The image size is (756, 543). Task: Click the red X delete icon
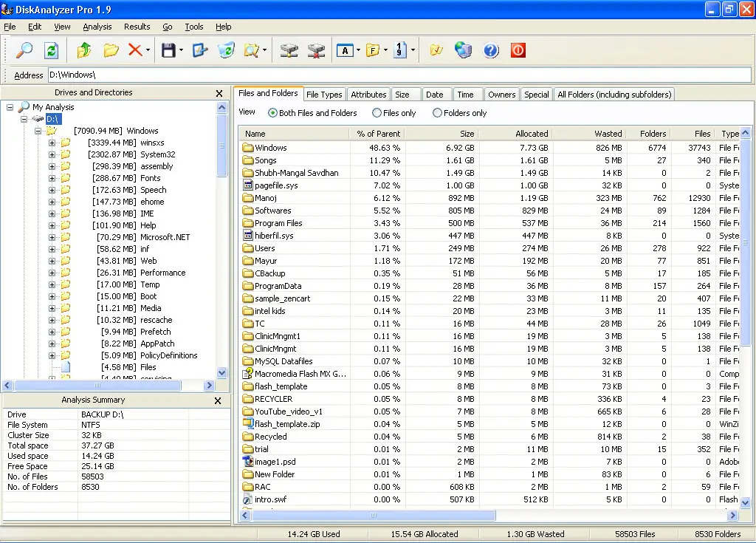coord(135,50)
